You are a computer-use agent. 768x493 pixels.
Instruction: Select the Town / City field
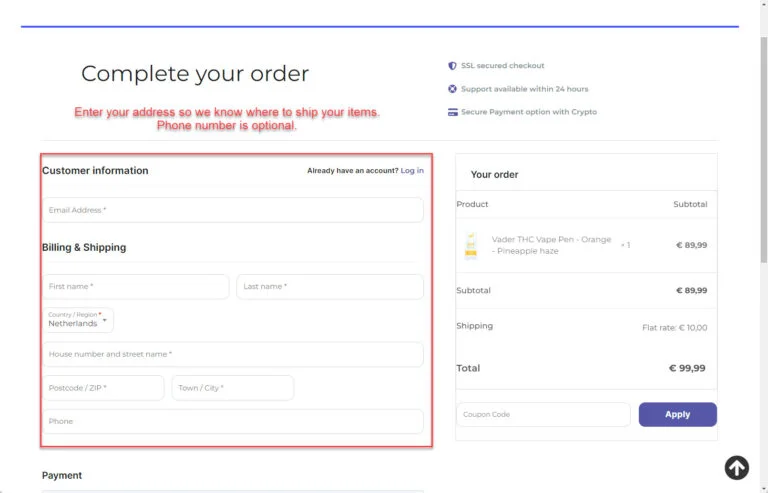pyautogui.click(x=233, y=388)
